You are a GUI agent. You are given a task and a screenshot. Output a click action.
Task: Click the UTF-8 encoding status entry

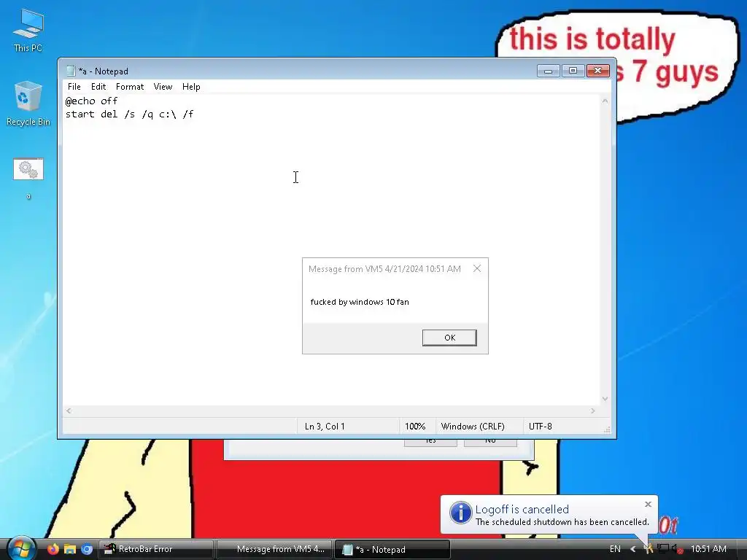pos(541,426)
